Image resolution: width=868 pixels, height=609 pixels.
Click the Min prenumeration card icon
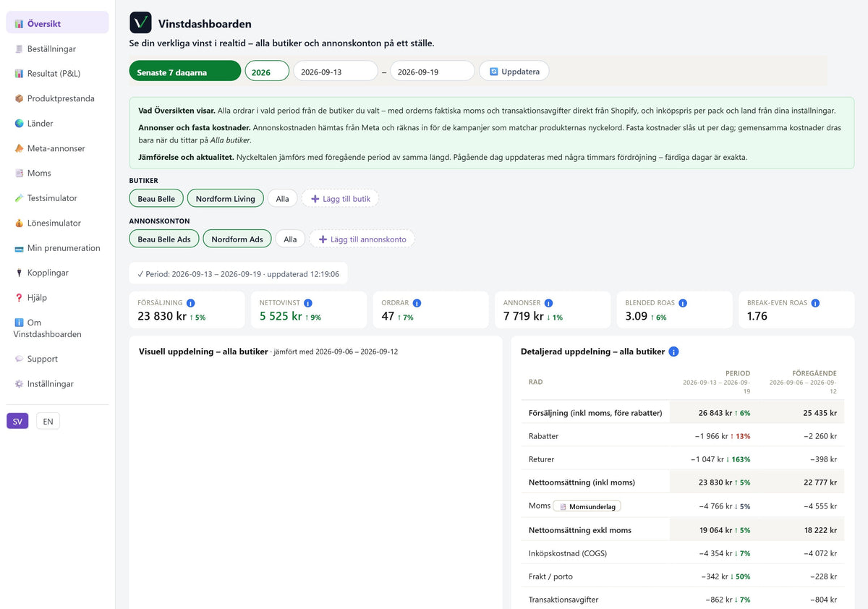point(19,248)
